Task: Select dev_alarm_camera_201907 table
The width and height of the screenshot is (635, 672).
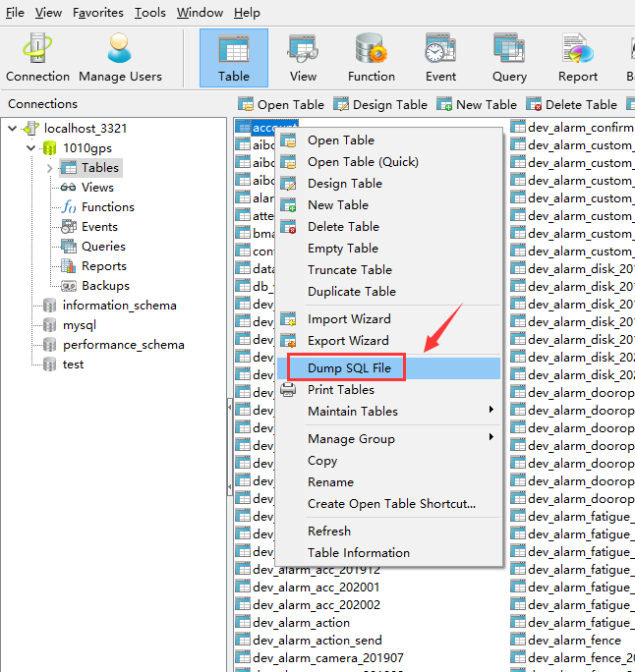Action: [x=319, y=658]
